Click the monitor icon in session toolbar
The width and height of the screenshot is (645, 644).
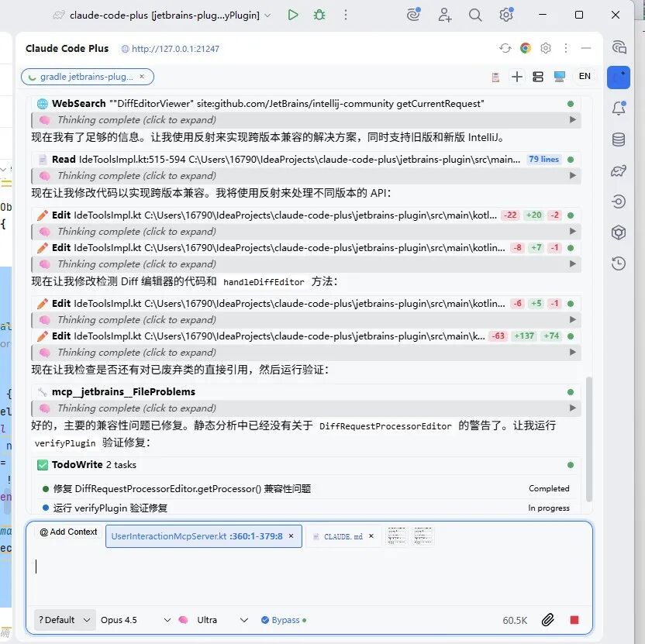560,77
